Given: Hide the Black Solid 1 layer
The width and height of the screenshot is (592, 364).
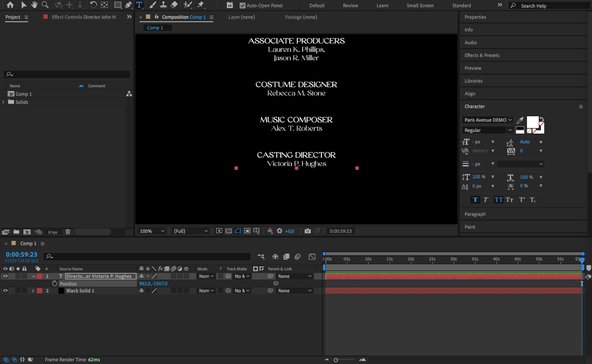Looking at the screenshot, I should point(5,291).
